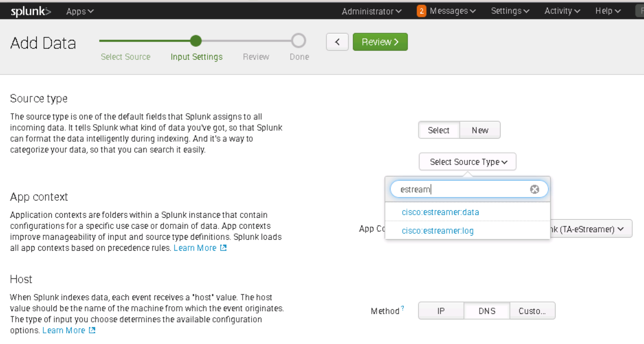Image resolution: width=644 pixels, height=344 pixels.
Task: Click the back arrow button
Action: [337, 42]
